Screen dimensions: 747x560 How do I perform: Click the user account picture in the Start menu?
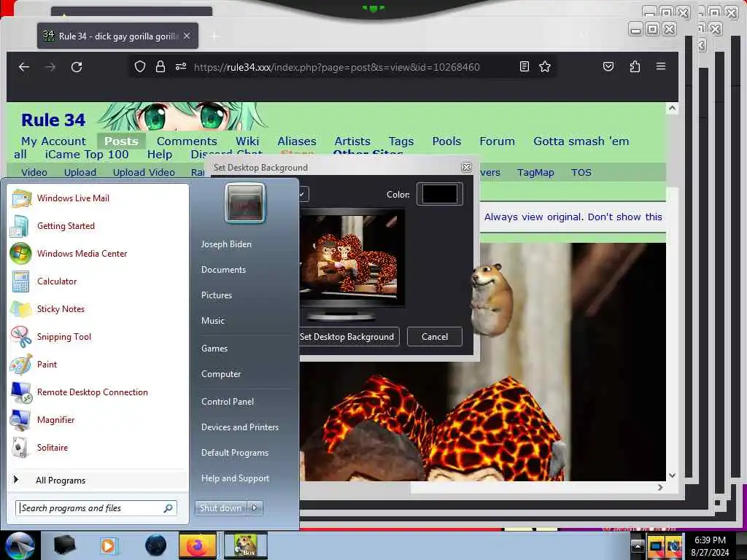[245, 203]
